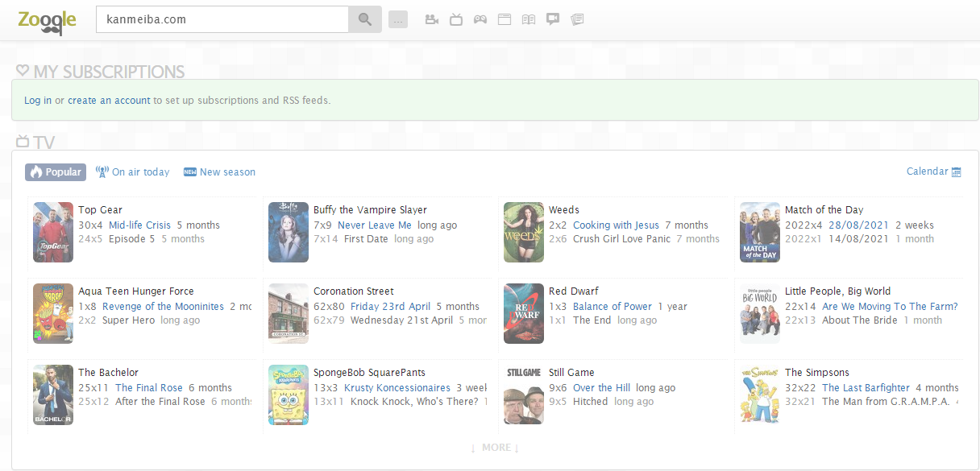Open the stacked papers icon in header
Image resolution: width=980 pixels, height=471 pixels.
point(577,19)
